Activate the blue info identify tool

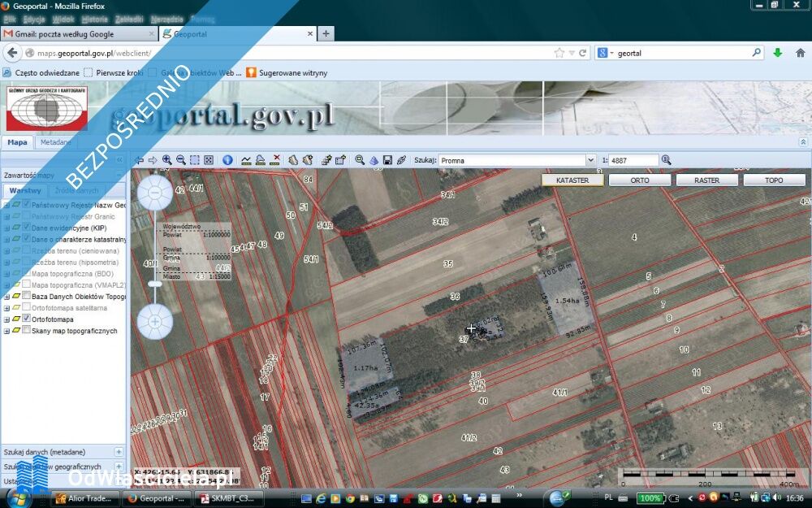coord(227,160)
